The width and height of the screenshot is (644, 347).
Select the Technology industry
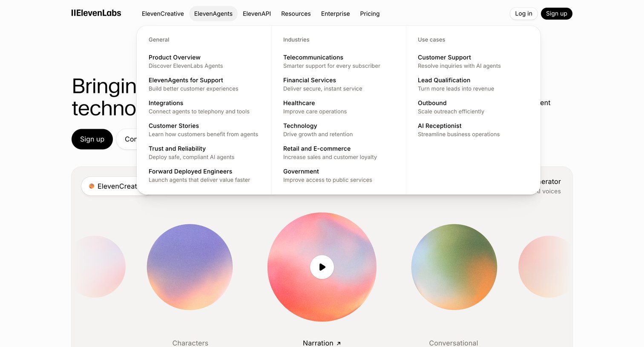click(x=318, y=130)
